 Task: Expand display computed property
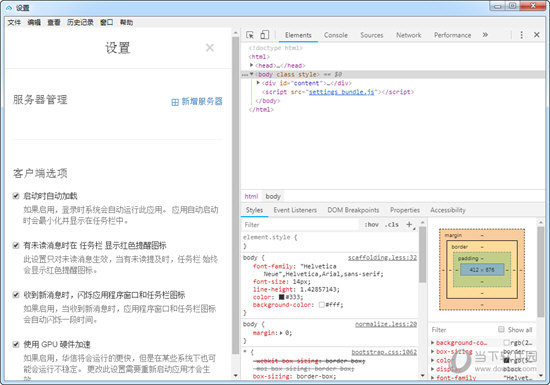pyautogui.click(x=432, y=369)
